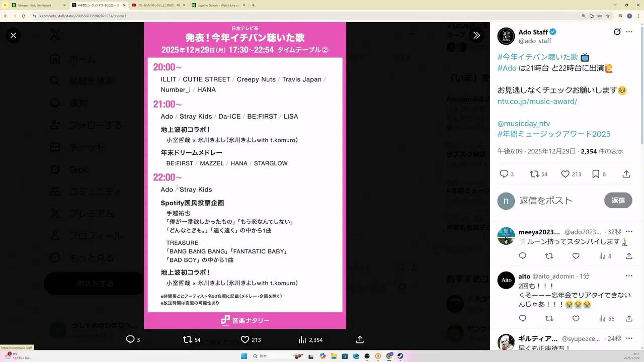Open OBS Studio from taskbar

pyautogui.click(x=367, y=356)
